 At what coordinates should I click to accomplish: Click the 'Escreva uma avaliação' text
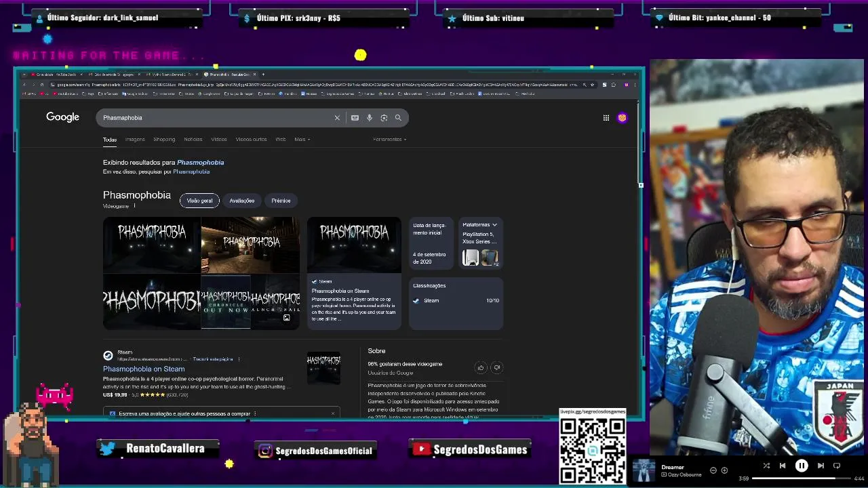click(x=184, y=413)
